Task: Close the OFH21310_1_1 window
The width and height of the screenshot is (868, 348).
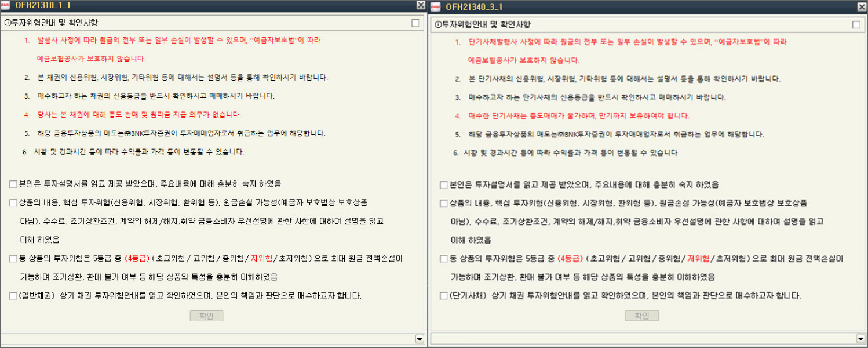Action: point(421,5)
